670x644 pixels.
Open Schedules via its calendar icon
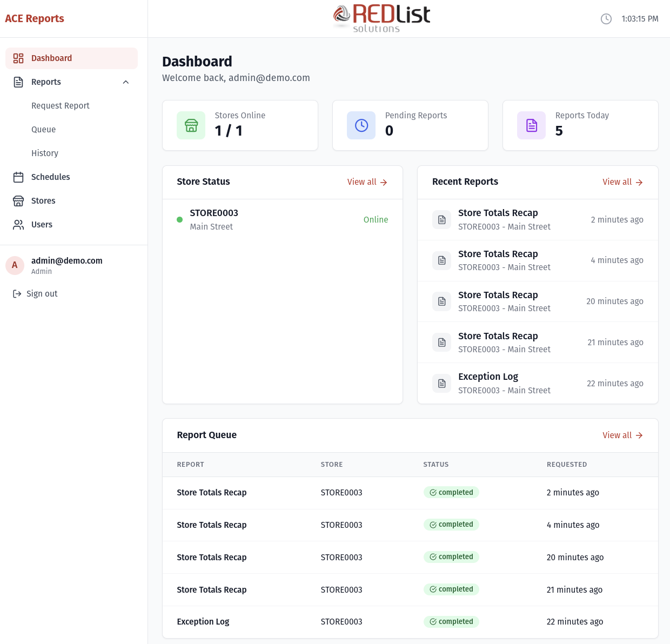(x=18, y=177)
